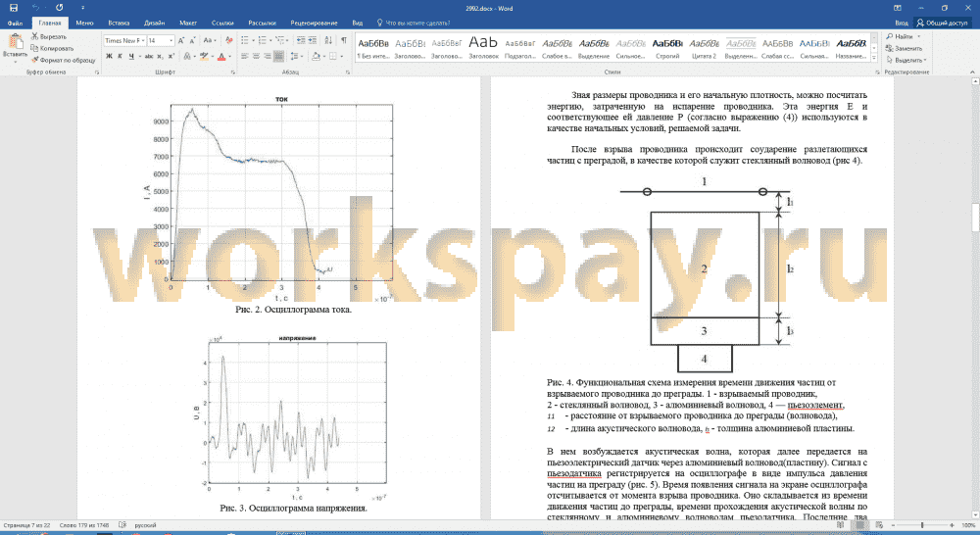The image size is (980, 535).
Task: Open the borders dropdown
Action: tap(341, 57)
